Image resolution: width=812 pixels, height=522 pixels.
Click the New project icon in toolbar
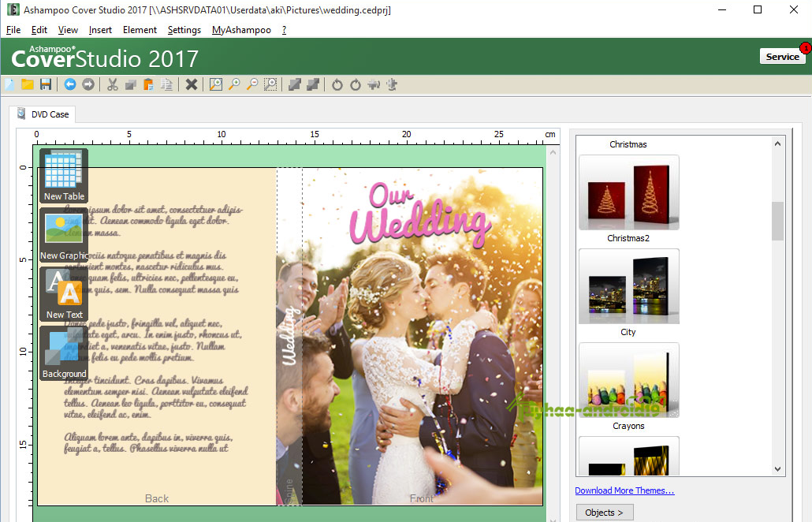[9, 84]
